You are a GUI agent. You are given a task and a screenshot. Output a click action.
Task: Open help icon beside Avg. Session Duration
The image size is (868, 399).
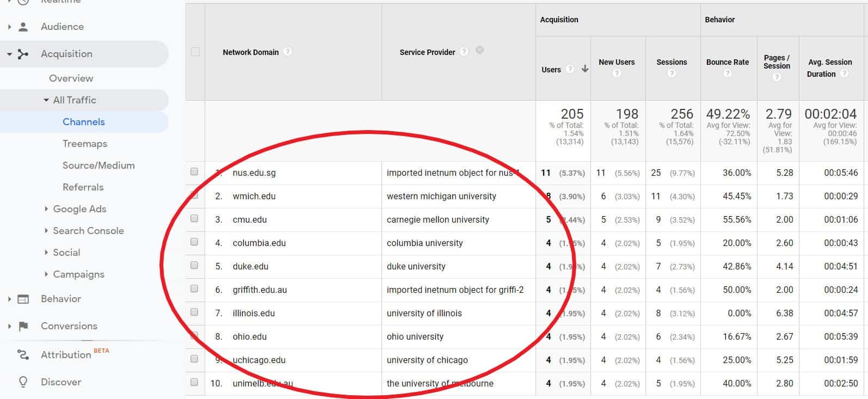tap(844, 73)
